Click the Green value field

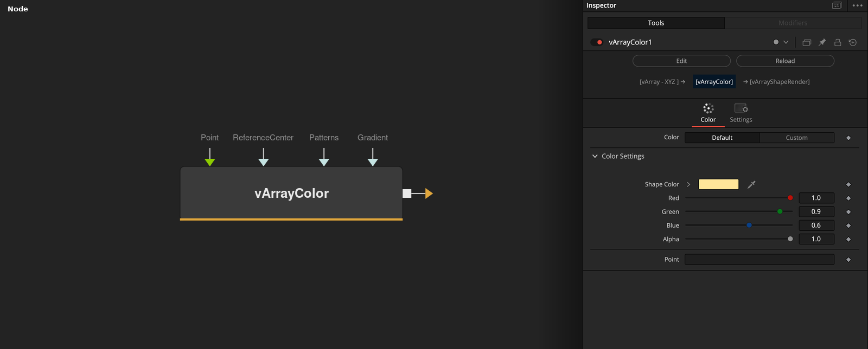[816, 211]
